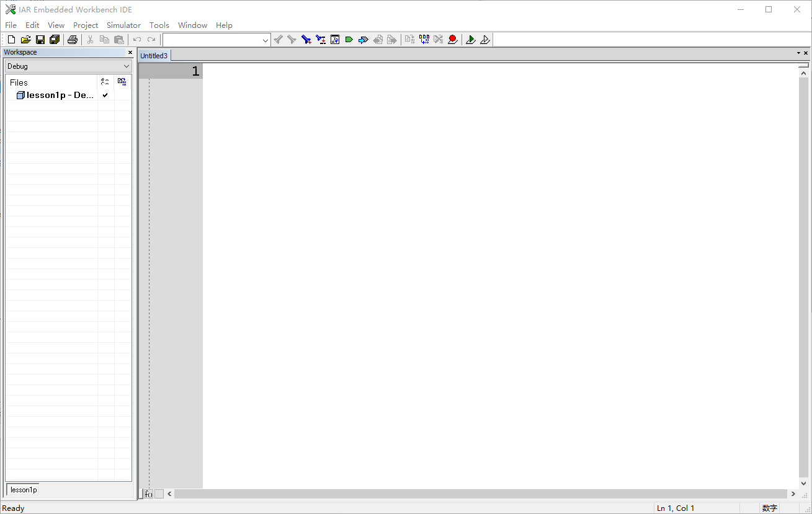Select the lesson1p workspace tab

[x=24, y=490]
